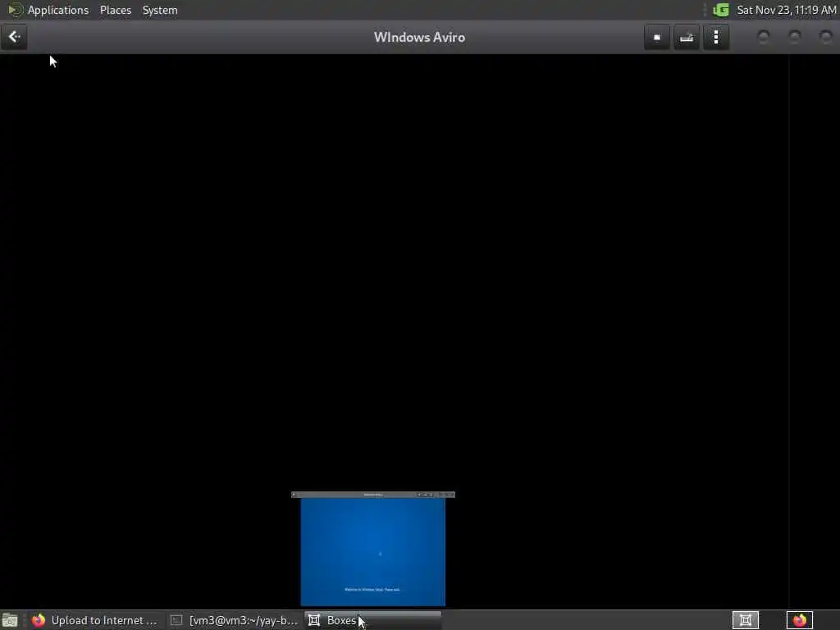The width and height of the screenshot is (840, 630).
Task: Go back using the Boxes back arrow
Action: [14, 37]
